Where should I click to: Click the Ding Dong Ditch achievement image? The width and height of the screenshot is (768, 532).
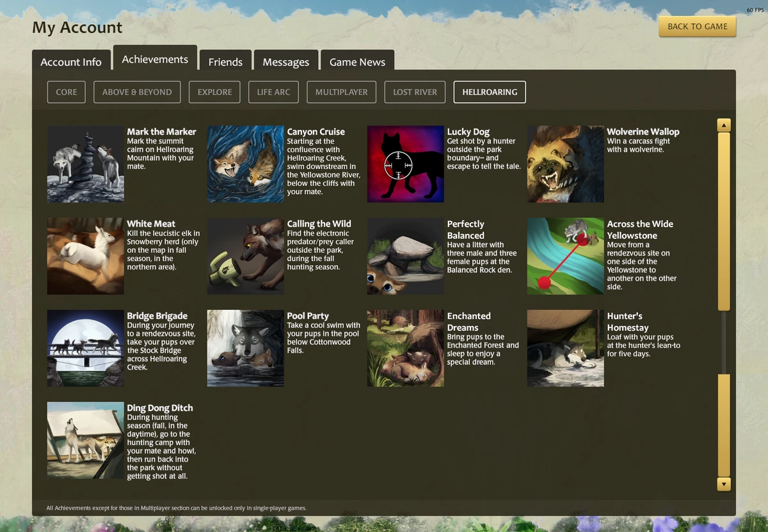[85, 440]
